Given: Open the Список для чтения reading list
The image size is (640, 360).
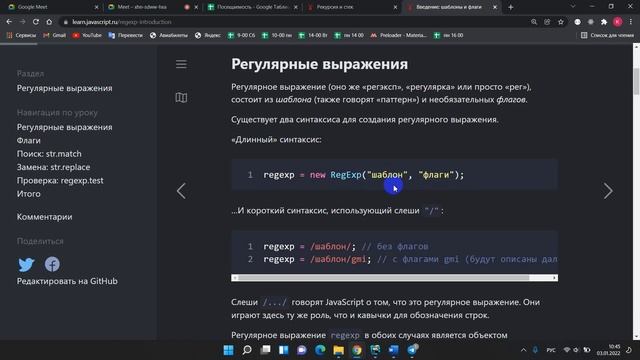Looking at the screenshot, I should tap(608, 36).
